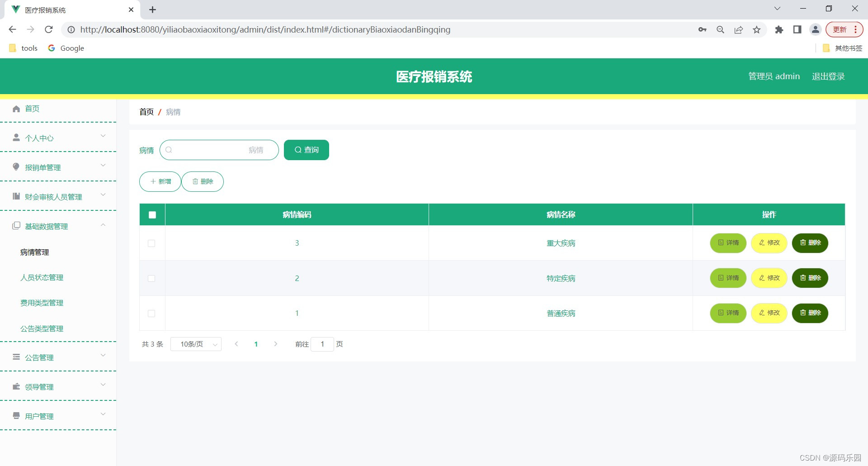Check the checkbox for 普通疾病 row
Screen dimensions: 868x466
coord(152,313)
